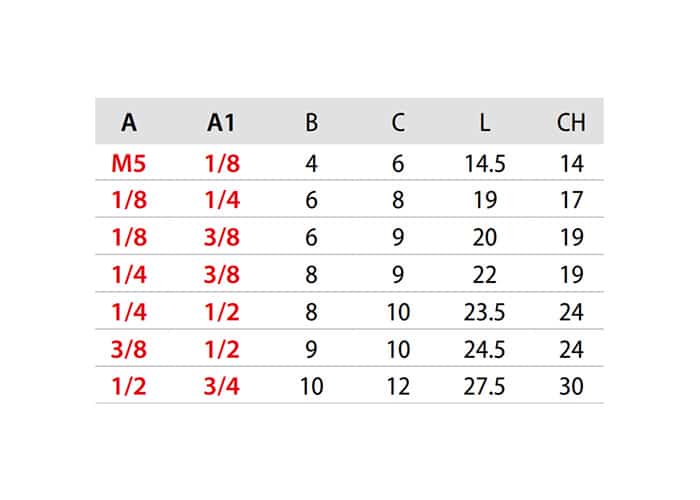Click the CH column header

point(571,122)
